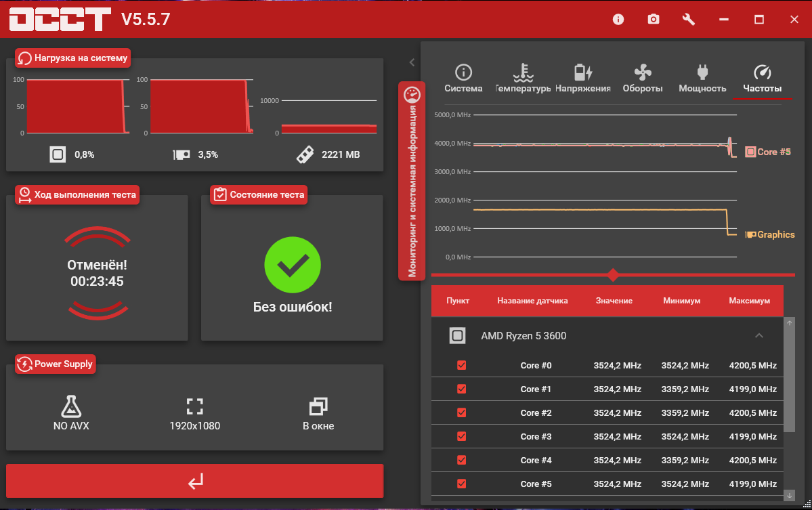The width and height of the screenshot is (812, 510).
Task: Sort by sensor name column header
Action: click(x=532, y=301)
